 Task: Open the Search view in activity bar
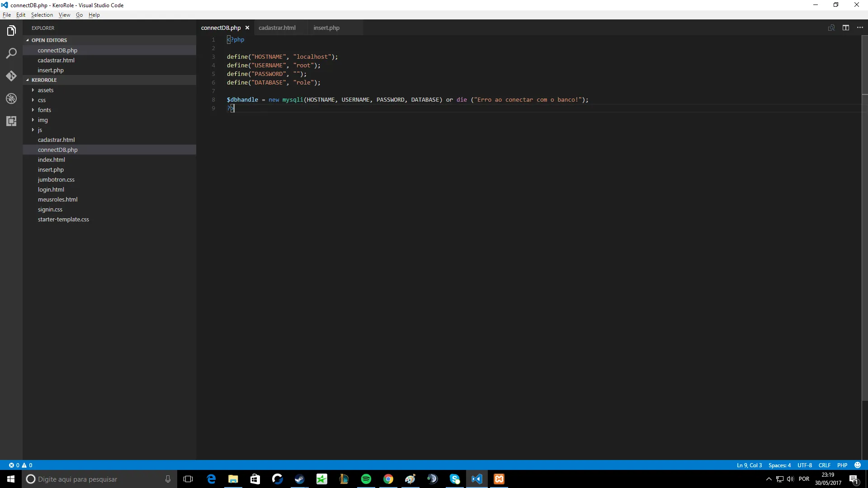click(11, 53)
